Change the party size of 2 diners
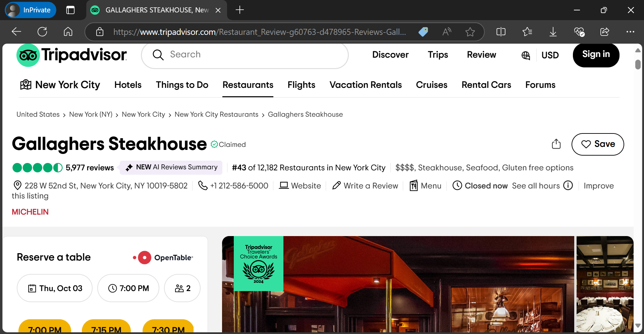 [182, 288]
